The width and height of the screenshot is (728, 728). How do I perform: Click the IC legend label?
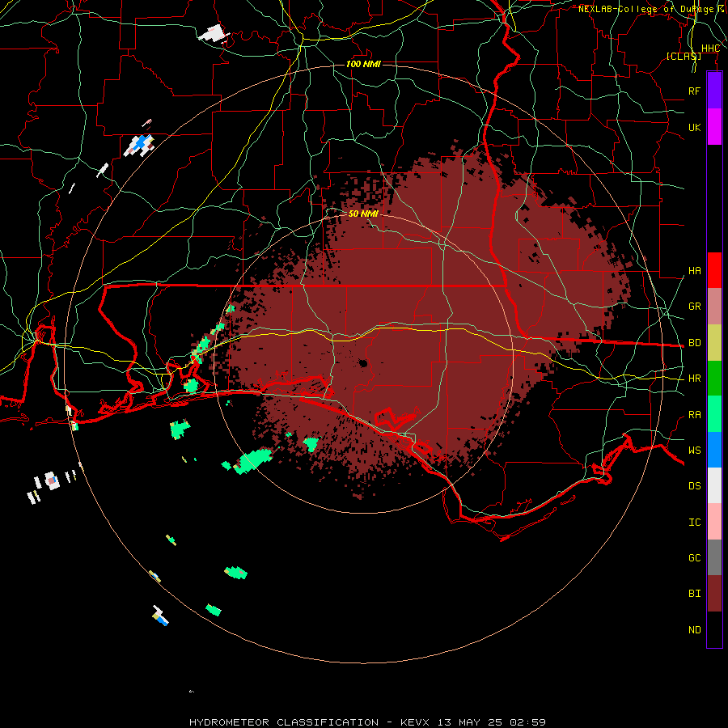tap(694, 523)
